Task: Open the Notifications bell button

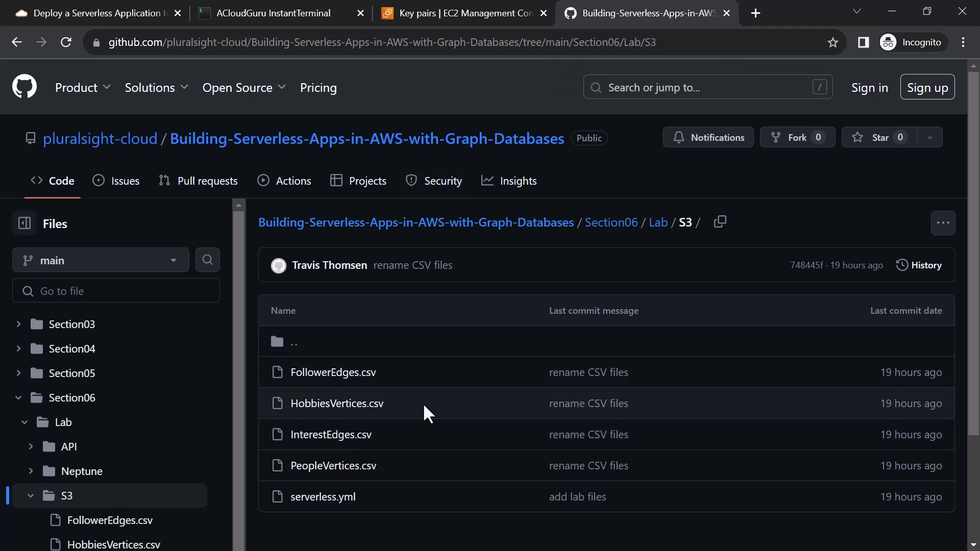Action: [708, 137]
